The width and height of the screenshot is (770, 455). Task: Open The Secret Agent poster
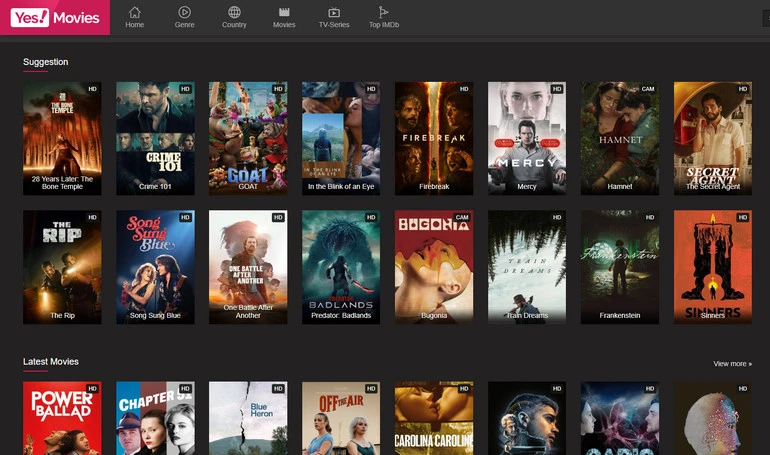tap(713, 138)
